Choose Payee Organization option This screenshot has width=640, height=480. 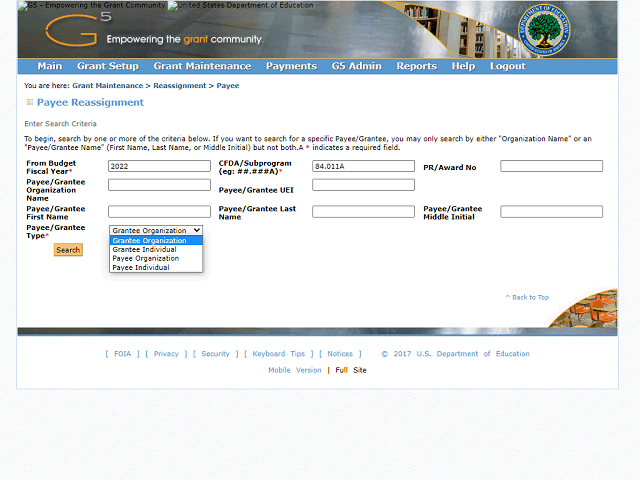tap(146, 259)
